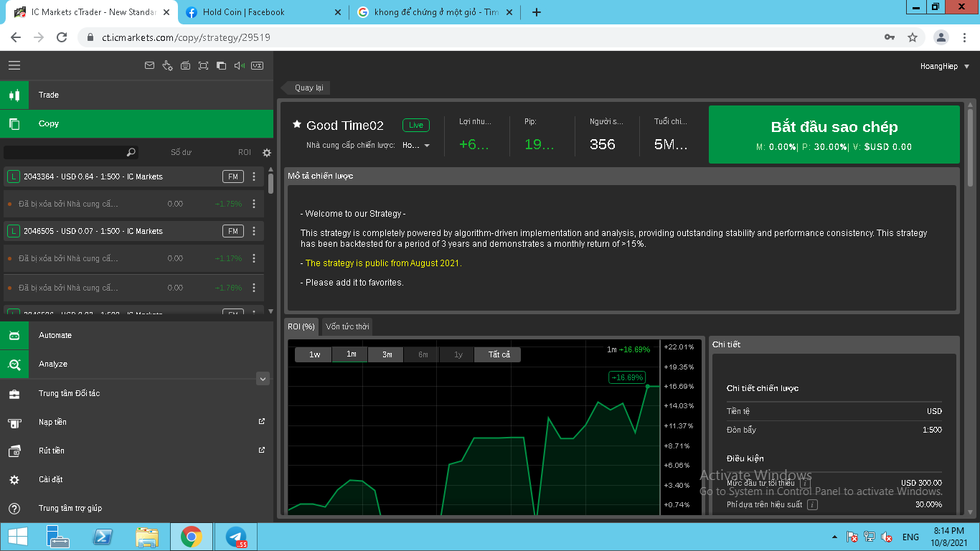Select the 3m chart range

(387, 354)
